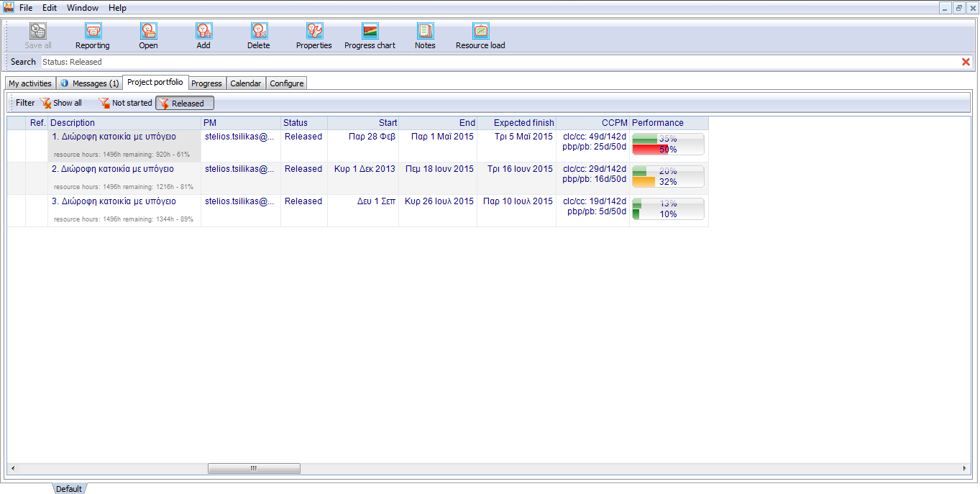
Task: Click start date Δευ 1 Σεπ
Action: (x=376, y=201)
